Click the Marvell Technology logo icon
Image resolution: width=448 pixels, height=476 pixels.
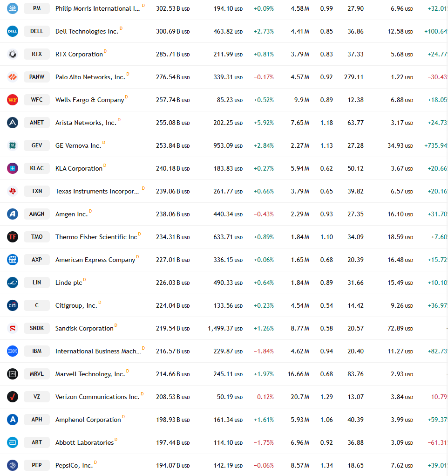(x=13, y=374)
